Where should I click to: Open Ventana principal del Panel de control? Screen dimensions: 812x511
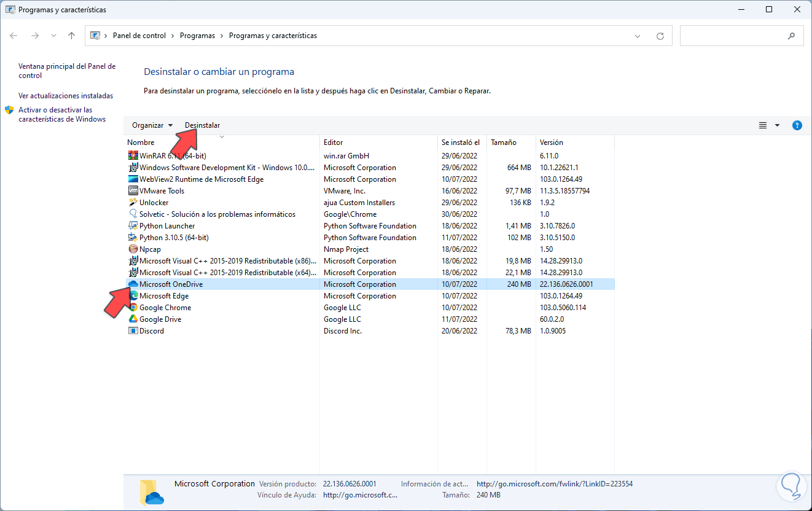pyautogui.click(x=67, y=71)
